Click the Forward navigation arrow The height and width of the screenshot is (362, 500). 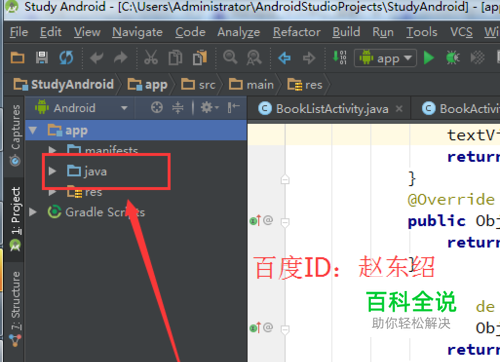click(x=309, y=58)
